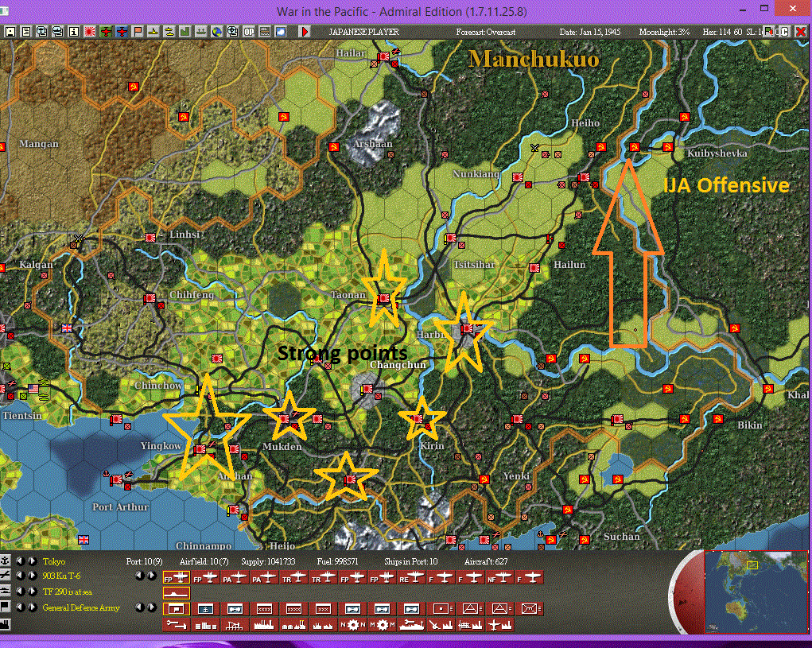
Task: Open the OP toolbar button
Action: coord(249,32)
